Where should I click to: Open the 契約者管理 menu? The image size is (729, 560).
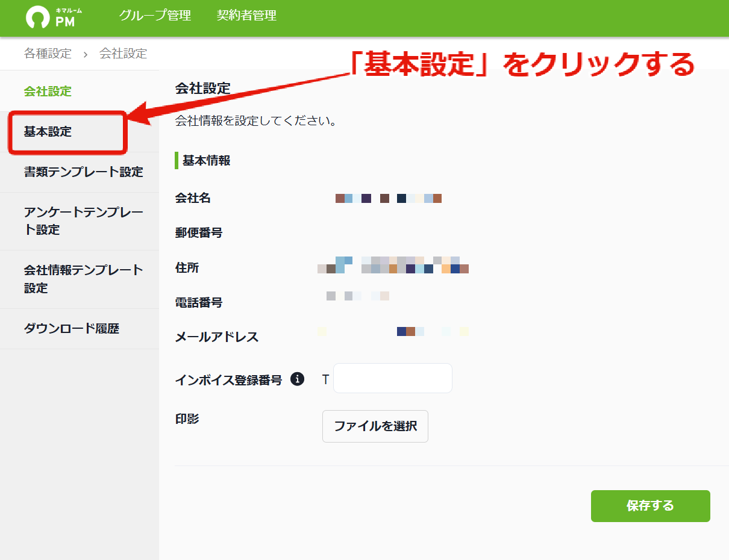(246, 16)
